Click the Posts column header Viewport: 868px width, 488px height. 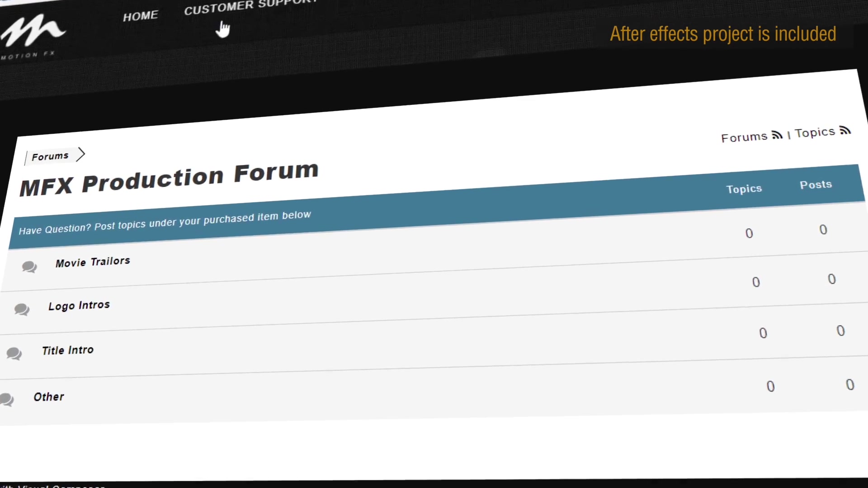coord(816,184)
